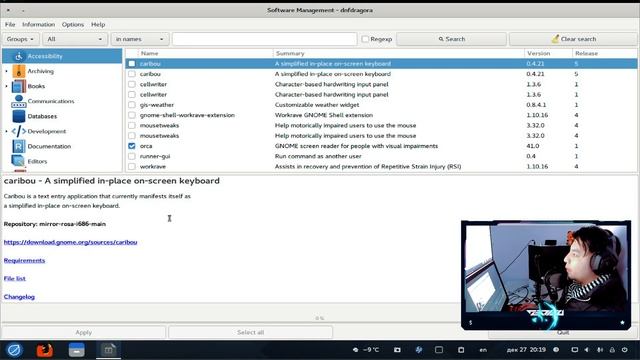Click the outlined rectangle tray icon next to clipboard
This screenshot has width=640, height=360.
pos(439,350)
